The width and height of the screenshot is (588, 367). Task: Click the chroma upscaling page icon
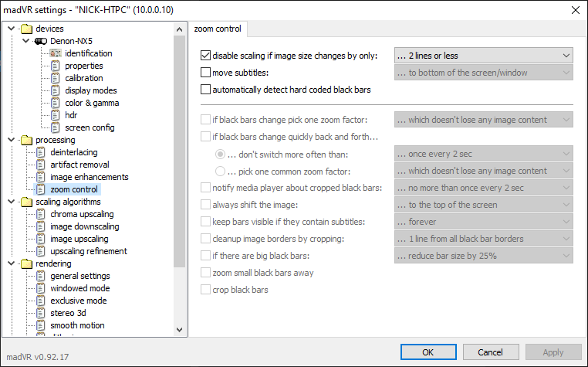coord(41,214)
